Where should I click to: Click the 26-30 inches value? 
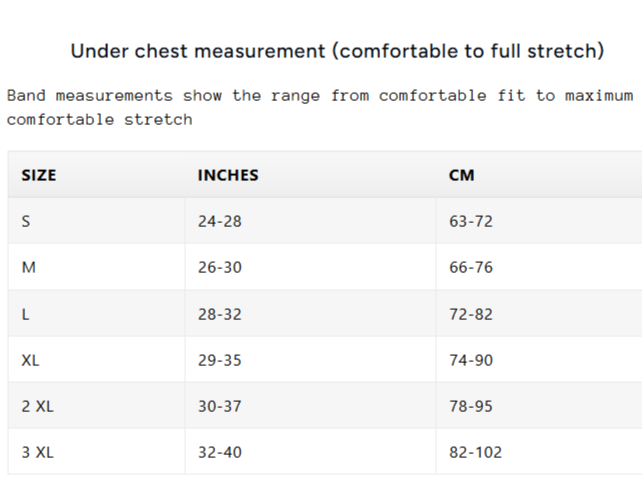[220, 267]
